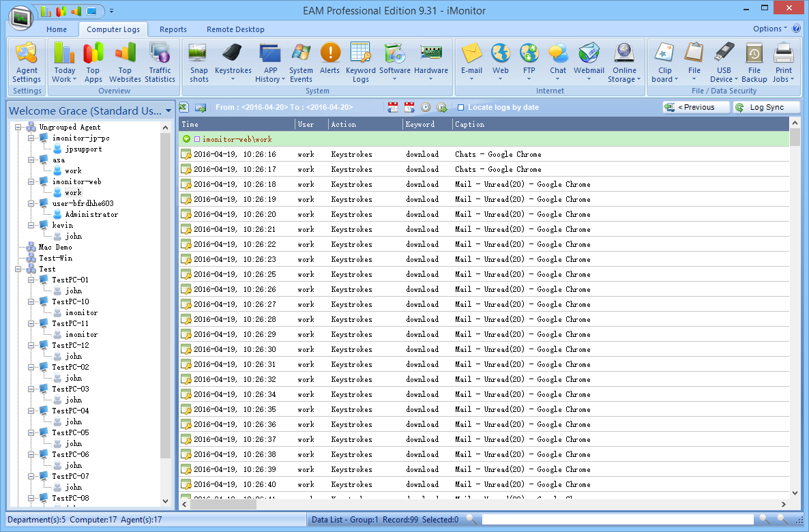Open Keyword Logs

[x=360, y=61]
